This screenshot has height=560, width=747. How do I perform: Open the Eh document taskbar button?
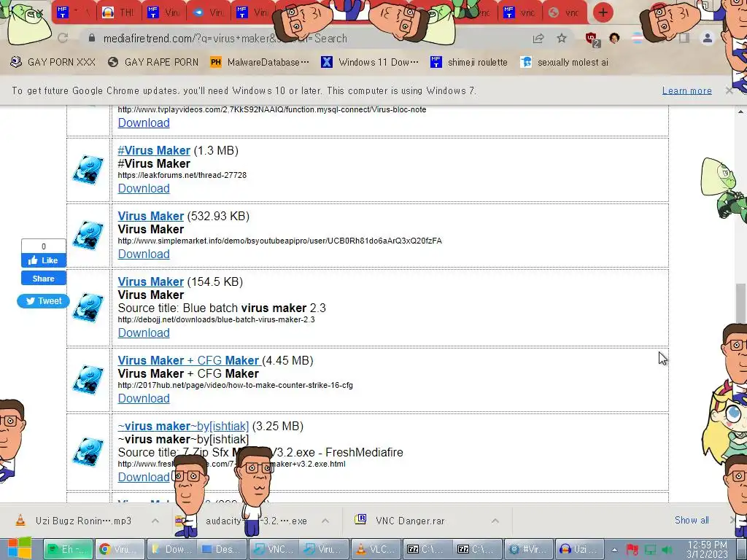click(x=68, y=549)
